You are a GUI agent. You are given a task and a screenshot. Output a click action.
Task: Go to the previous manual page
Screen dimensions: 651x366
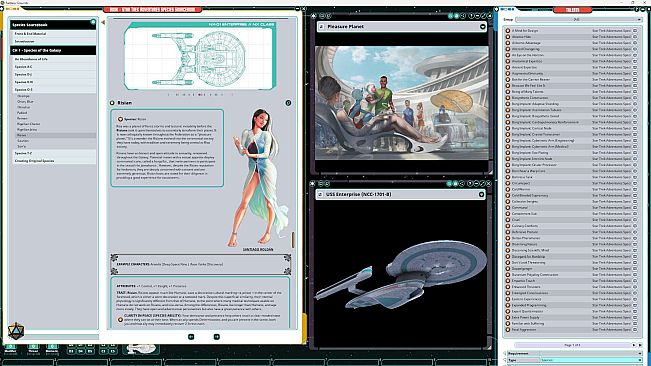pyautogui.click(x=191, y=337)
